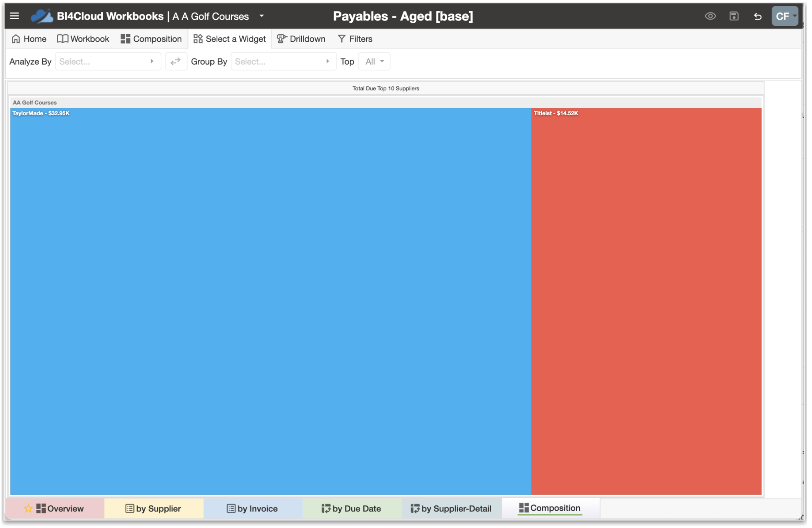Click the BI4Cloud Workbooks title text
This screenshot has width=812, height=528.
tap(110, 16)
